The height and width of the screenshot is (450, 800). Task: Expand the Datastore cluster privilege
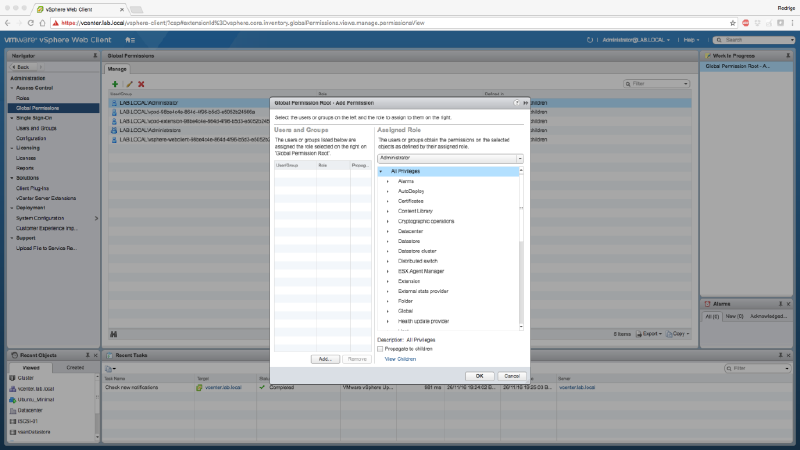click(x=388, y=251)
